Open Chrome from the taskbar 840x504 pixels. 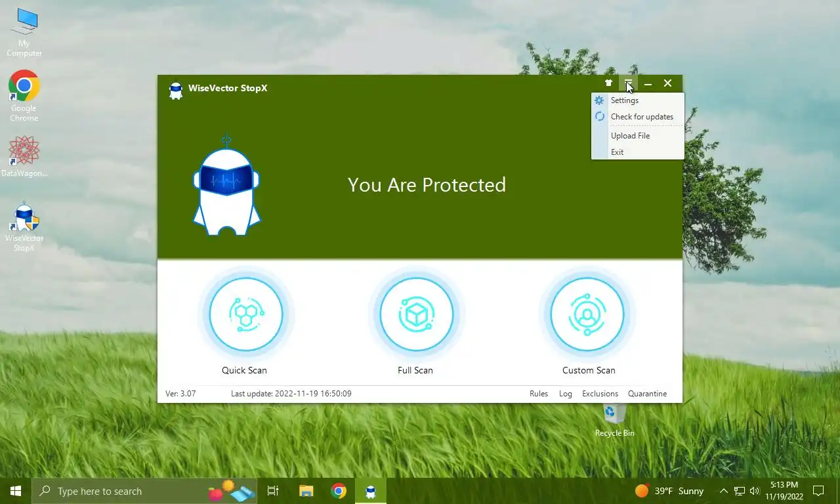339,491
